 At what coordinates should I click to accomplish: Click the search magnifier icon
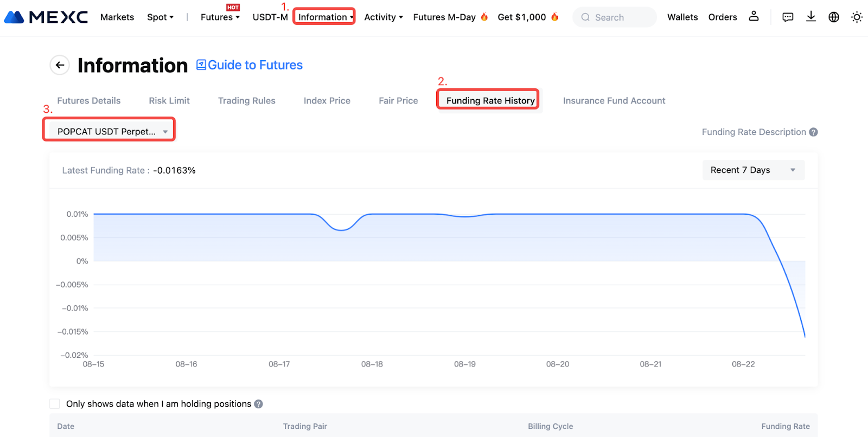point(585,17)
